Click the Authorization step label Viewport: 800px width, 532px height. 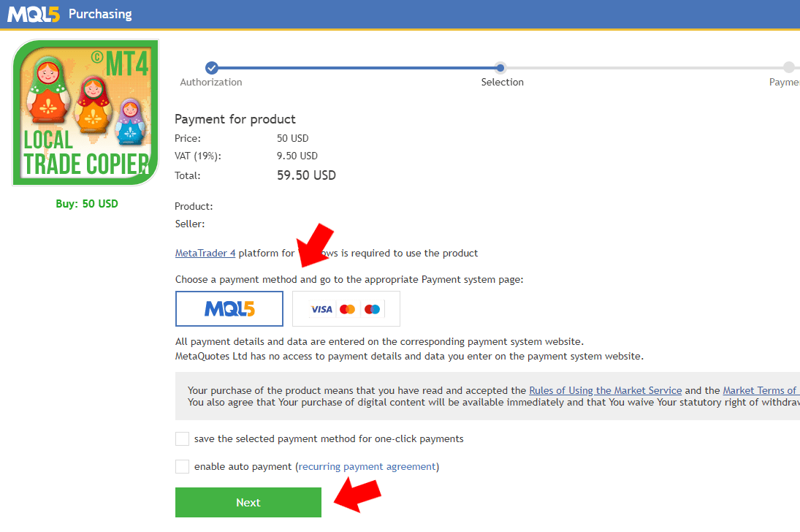click(211, 82)
